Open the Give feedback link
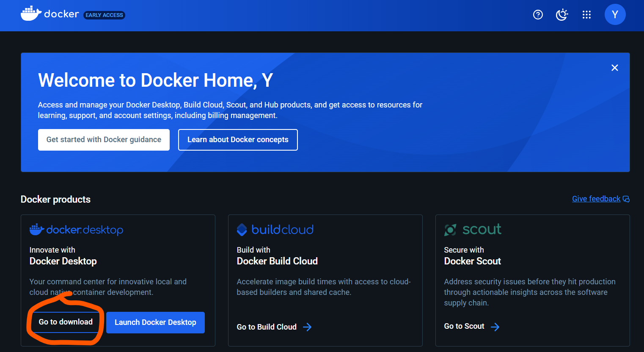 596,199
